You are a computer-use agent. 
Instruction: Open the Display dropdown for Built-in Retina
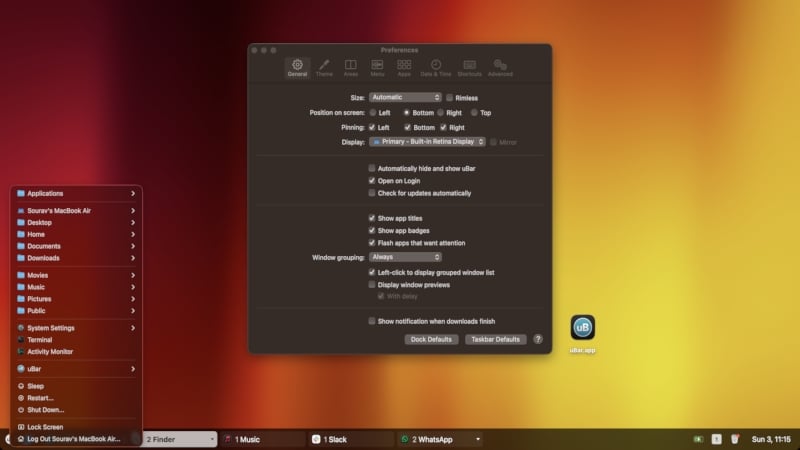pos(427,142)
